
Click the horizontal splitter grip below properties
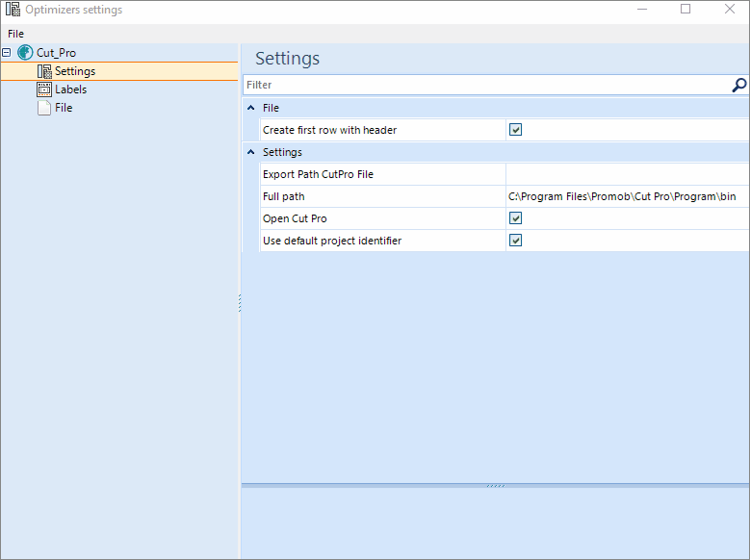[x=496, y=486]
